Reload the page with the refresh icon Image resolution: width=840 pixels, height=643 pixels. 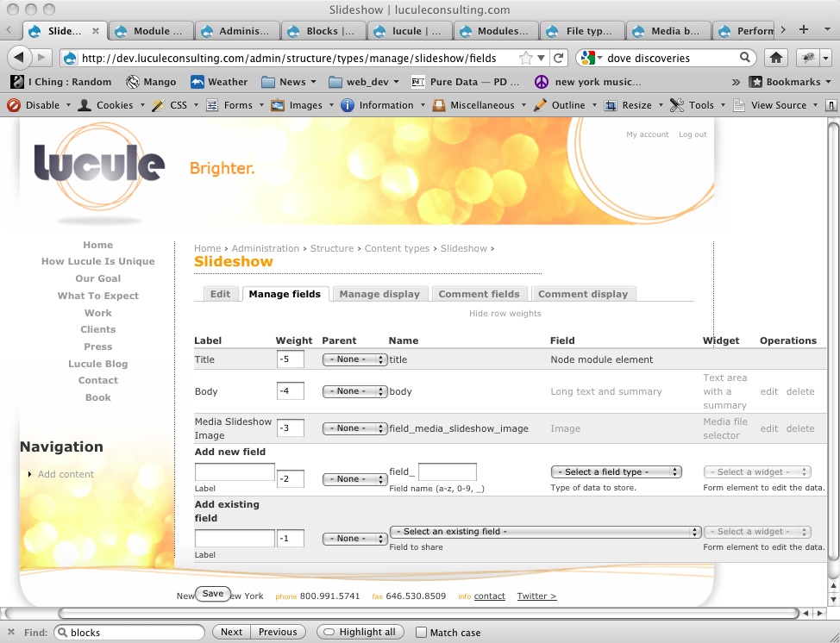click(559, 58)
